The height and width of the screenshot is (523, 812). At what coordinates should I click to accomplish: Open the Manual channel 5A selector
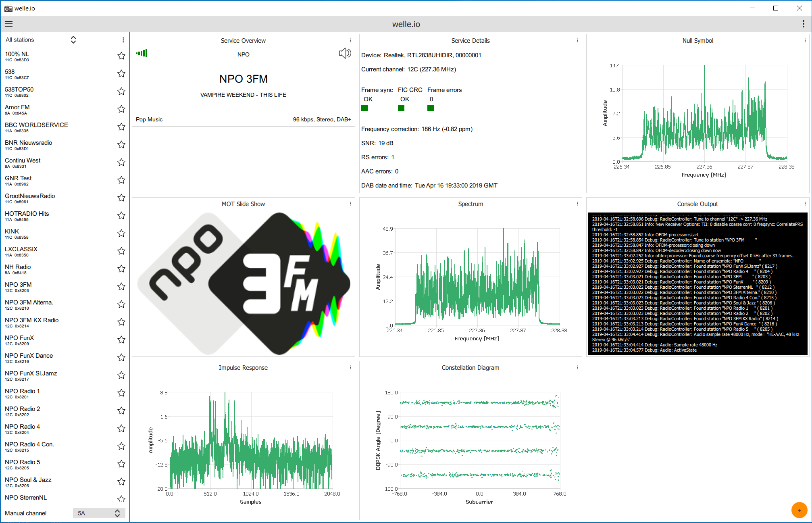coord(99,513)
